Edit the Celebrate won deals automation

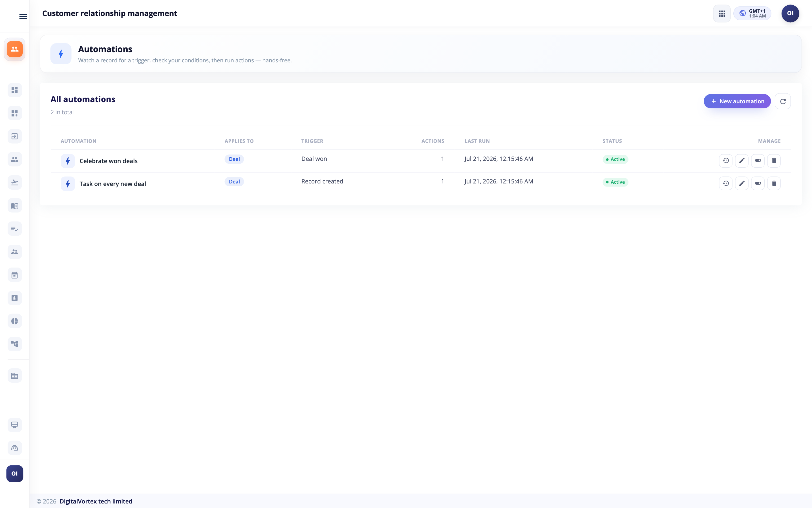click(742, 161)
